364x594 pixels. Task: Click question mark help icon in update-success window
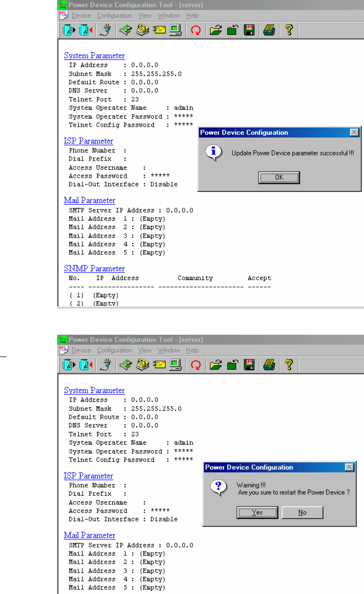[289, 30]
